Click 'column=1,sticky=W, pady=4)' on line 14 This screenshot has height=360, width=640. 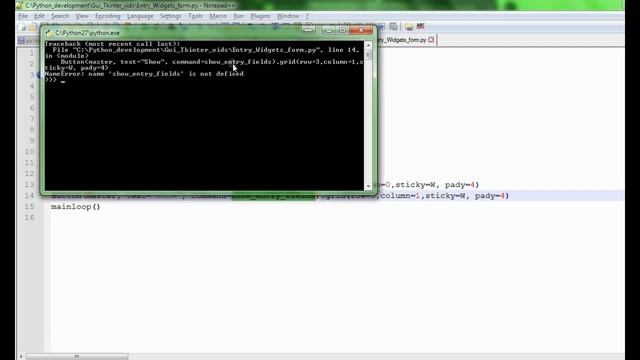(x=445, y=196)
